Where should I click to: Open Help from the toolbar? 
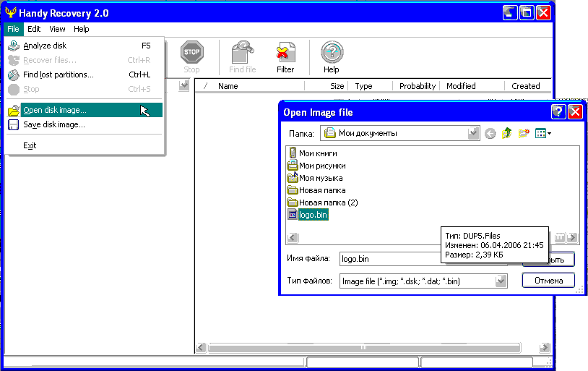(x=331, y=58)
